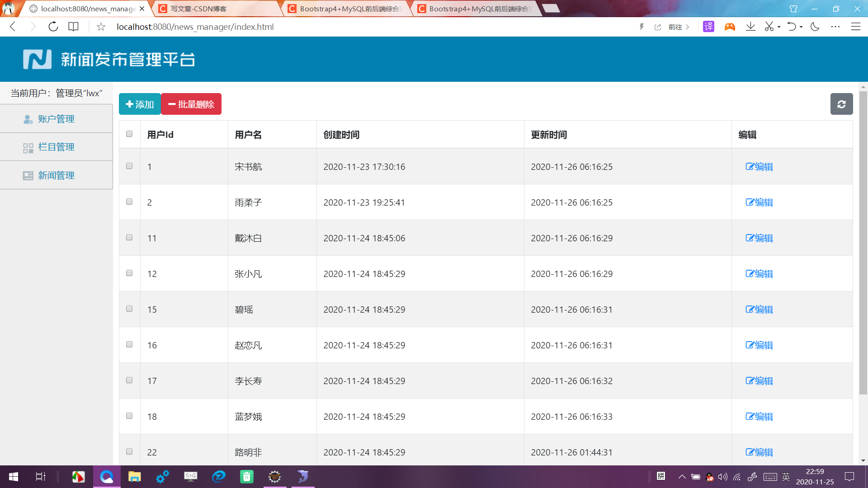Select the 栏目管理 grid icon in sidebar
Viewport: 868px width, 488px height.
pos(28,147)
